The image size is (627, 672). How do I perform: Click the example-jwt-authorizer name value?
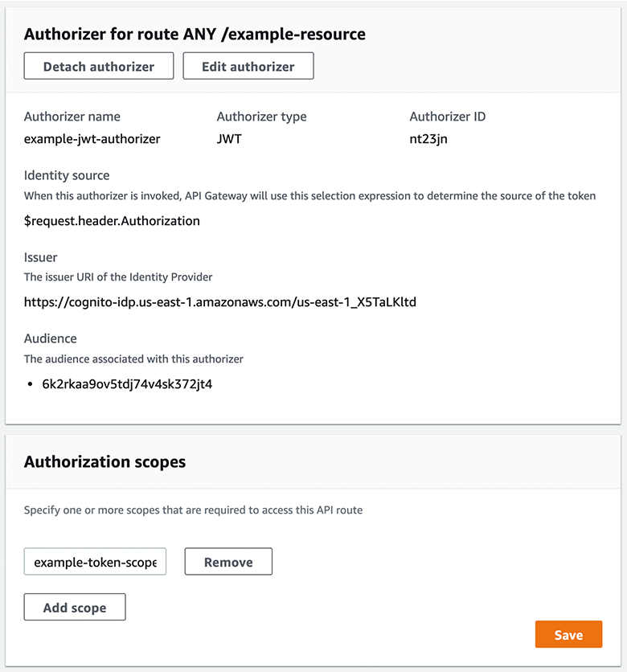click(92, 139)
